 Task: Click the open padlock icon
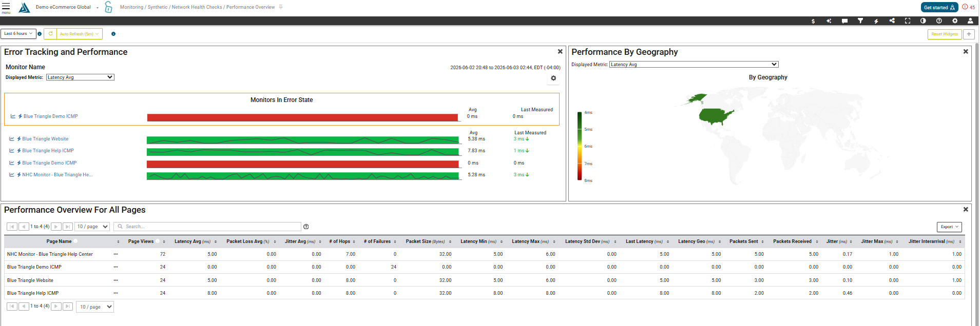tap(108, 7)
